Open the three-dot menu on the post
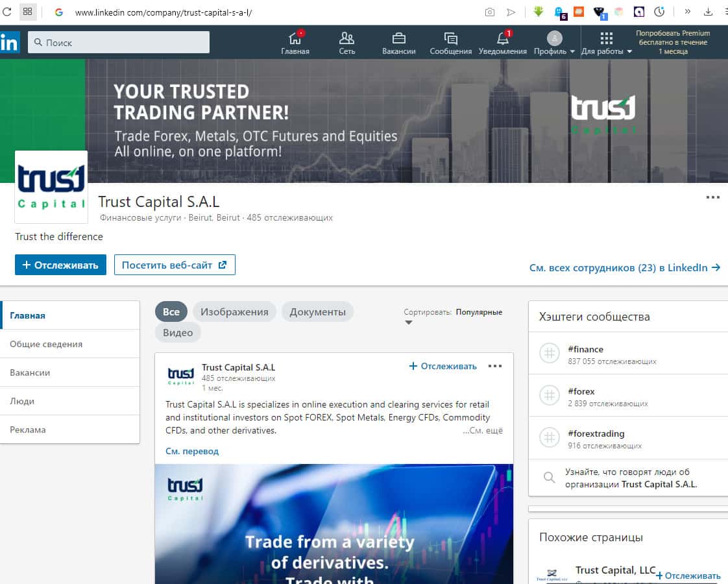728x584 pixels. click(x=495, y=366)
